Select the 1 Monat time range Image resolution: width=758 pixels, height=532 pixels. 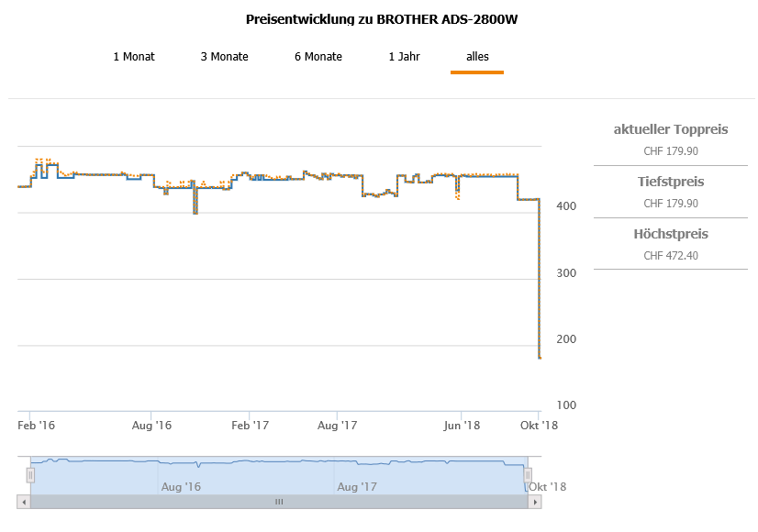point(134,57)
